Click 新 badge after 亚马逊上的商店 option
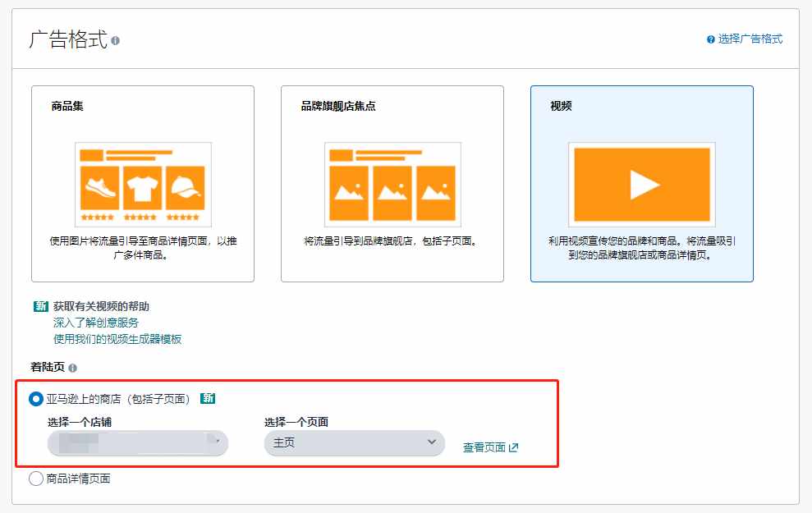 click(208, 399)
